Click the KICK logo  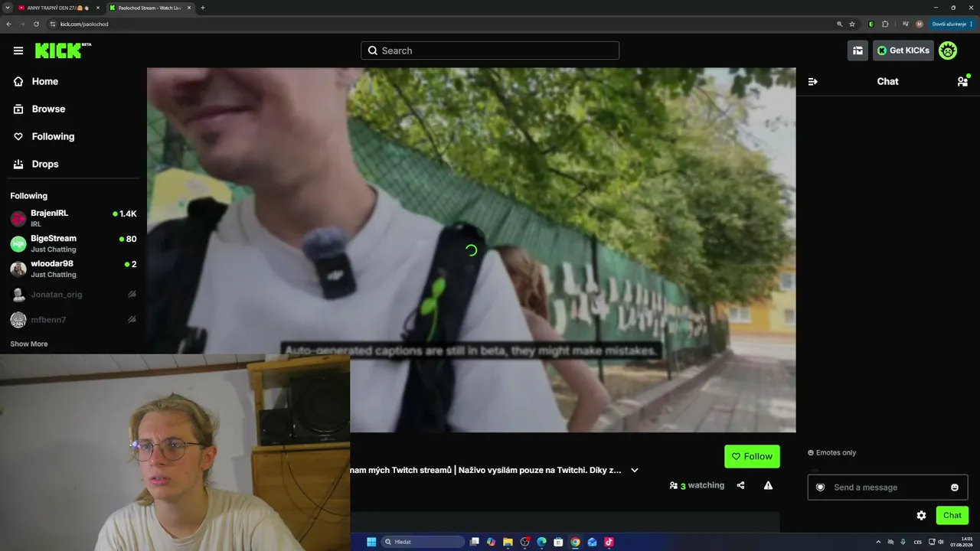pyautogui.click(x=63, y=51)
